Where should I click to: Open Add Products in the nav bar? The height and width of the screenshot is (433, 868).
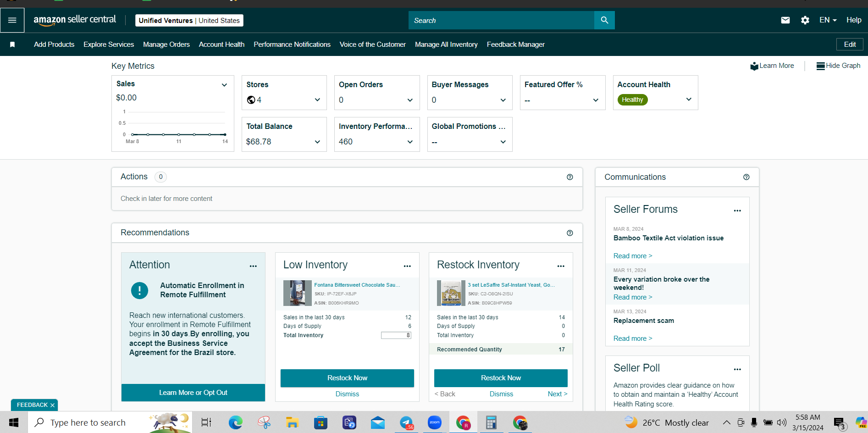pyautogui.click(x=54, y=44)
